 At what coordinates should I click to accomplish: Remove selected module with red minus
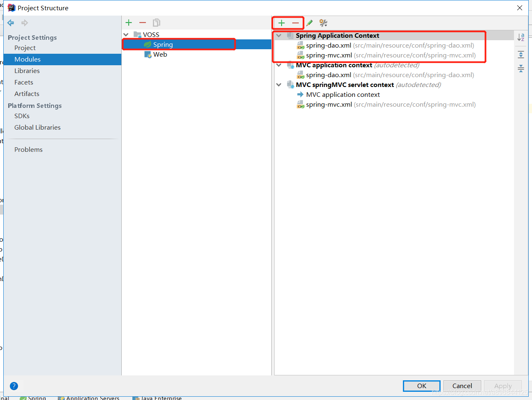[143, 23]
